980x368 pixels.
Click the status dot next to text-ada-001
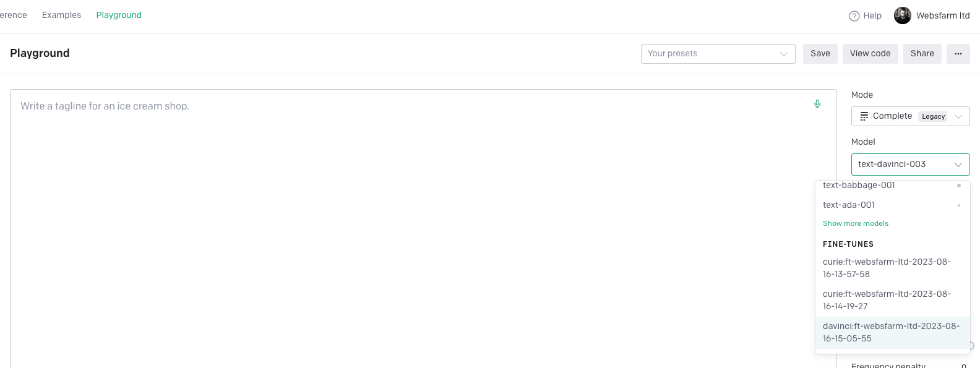point(960,205)
